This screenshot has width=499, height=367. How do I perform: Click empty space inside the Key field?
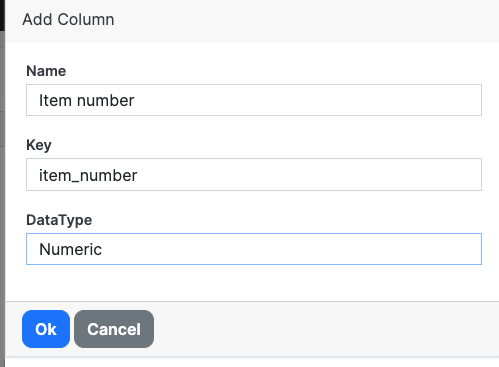click(307, 175)
